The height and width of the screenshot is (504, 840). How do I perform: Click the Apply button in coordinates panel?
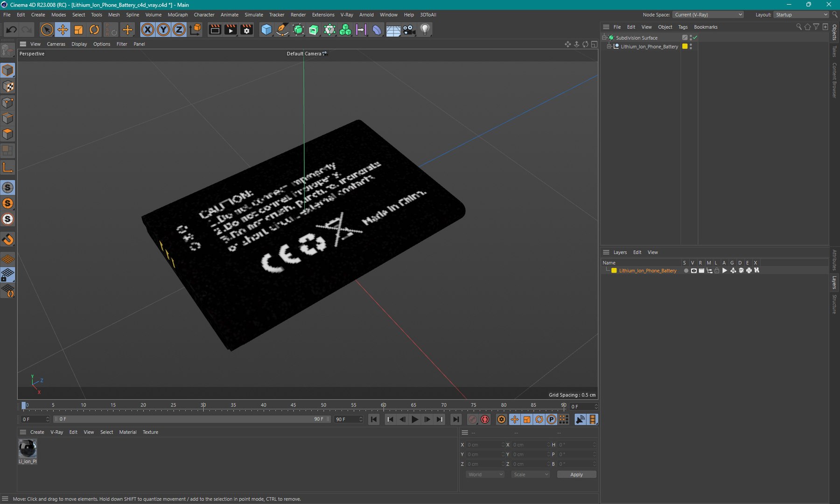[577, 475]
